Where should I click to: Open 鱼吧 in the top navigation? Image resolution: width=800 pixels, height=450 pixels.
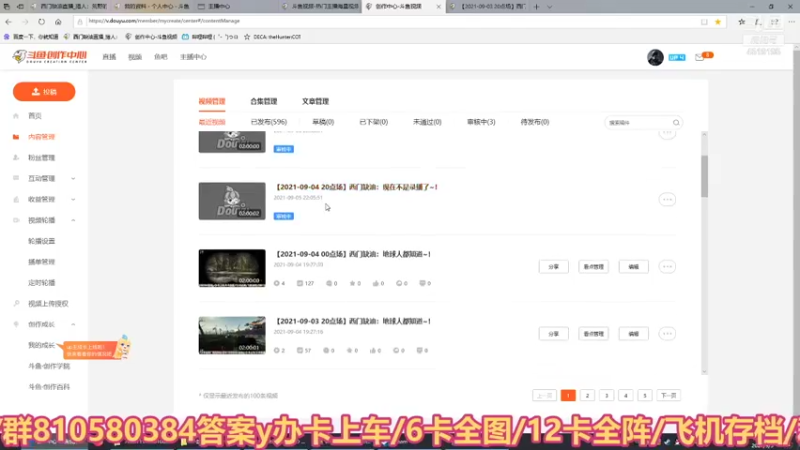[x=161, y=57]
